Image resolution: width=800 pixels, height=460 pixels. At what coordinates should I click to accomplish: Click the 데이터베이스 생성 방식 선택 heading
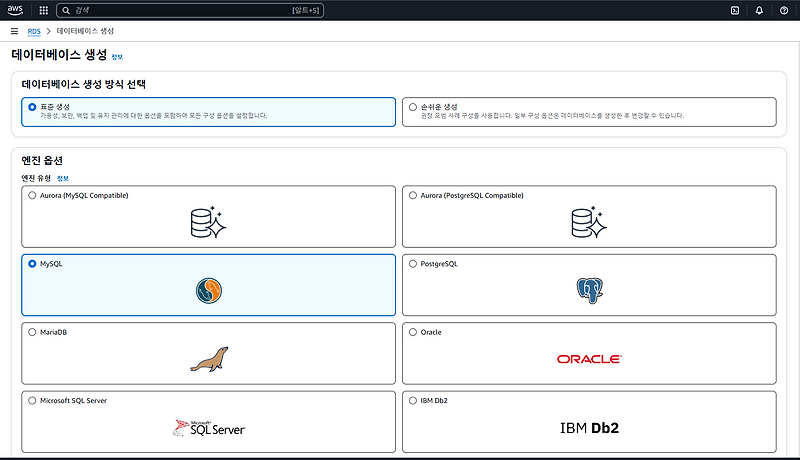pos(84,84)
